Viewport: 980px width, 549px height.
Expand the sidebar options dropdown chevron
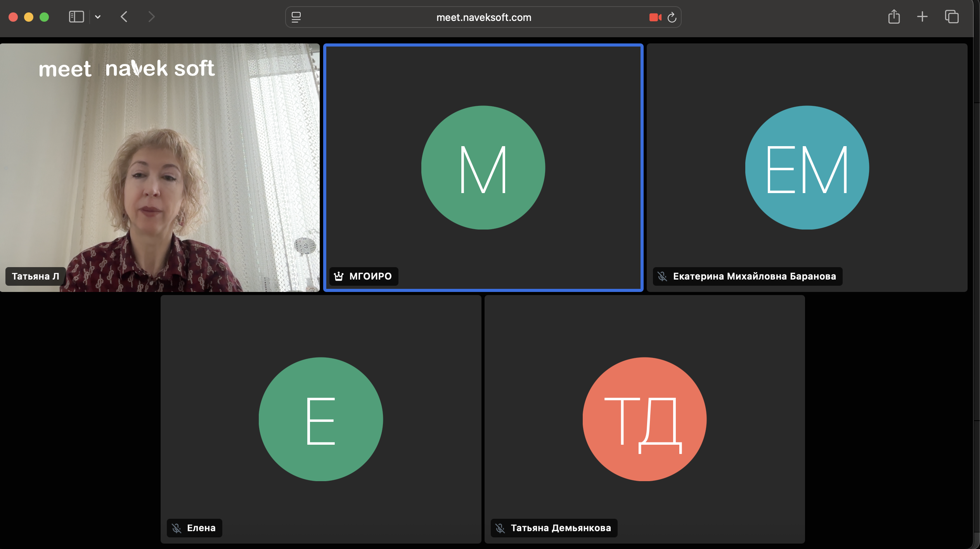98,17
